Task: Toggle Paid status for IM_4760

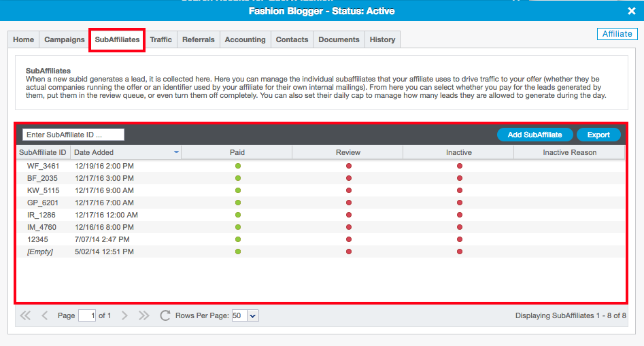Action: coord(238,227)
